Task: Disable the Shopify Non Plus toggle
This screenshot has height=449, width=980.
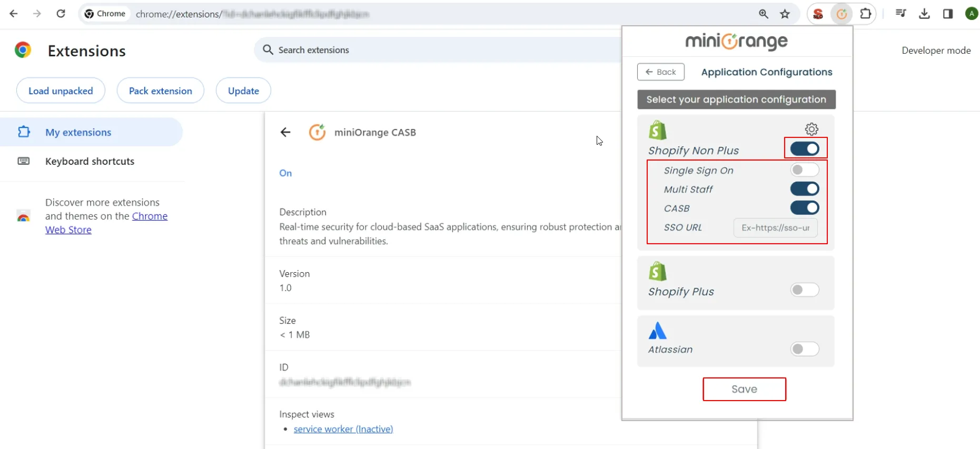Action: 805,149
